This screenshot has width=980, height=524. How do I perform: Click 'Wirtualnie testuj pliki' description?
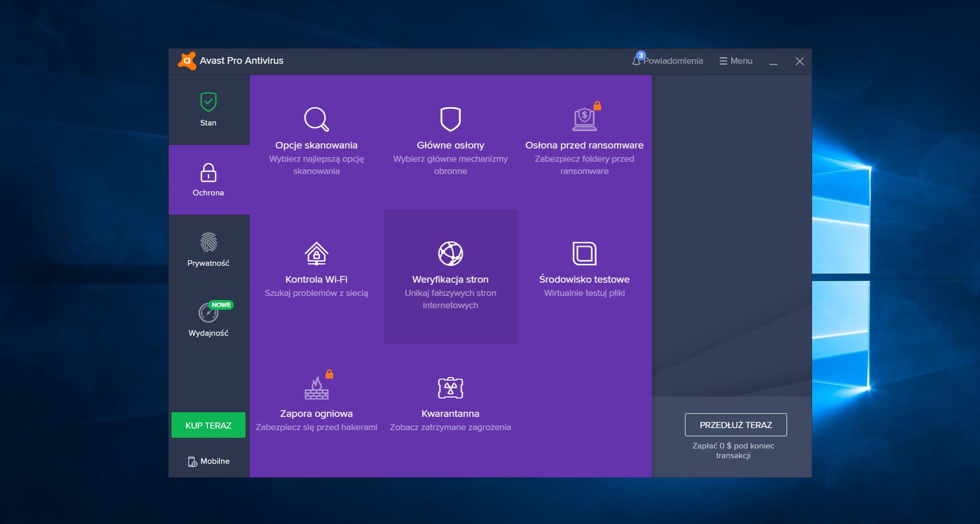click(585, 293)
